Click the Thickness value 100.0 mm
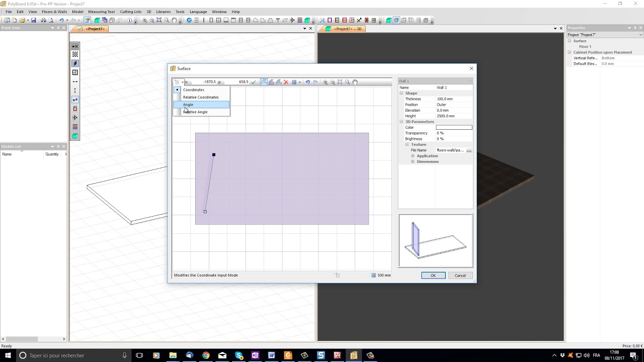 point(445,99)
